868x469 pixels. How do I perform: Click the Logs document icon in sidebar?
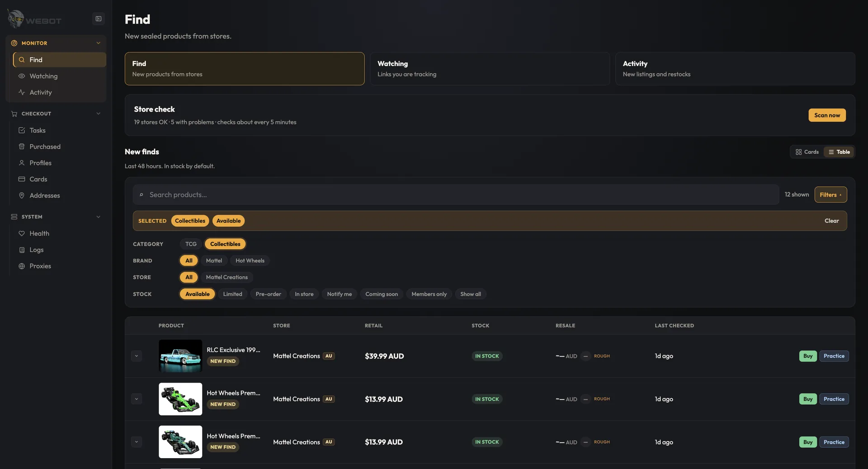(x=22, y=250)
